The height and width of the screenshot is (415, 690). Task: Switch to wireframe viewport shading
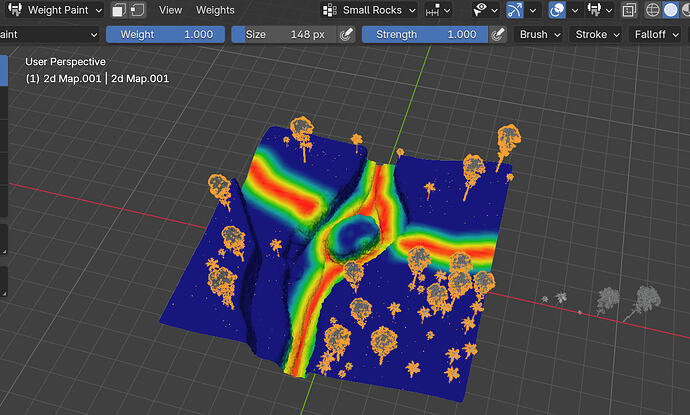652,10
